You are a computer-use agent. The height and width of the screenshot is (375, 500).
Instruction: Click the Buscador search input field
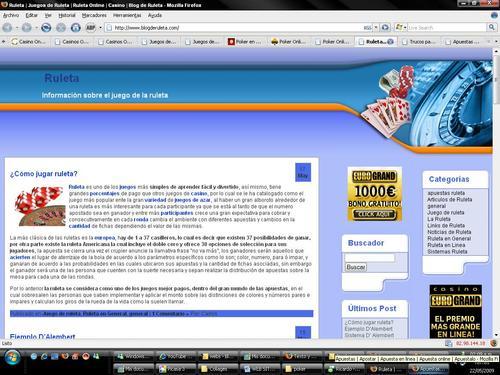tap(370, 258)
